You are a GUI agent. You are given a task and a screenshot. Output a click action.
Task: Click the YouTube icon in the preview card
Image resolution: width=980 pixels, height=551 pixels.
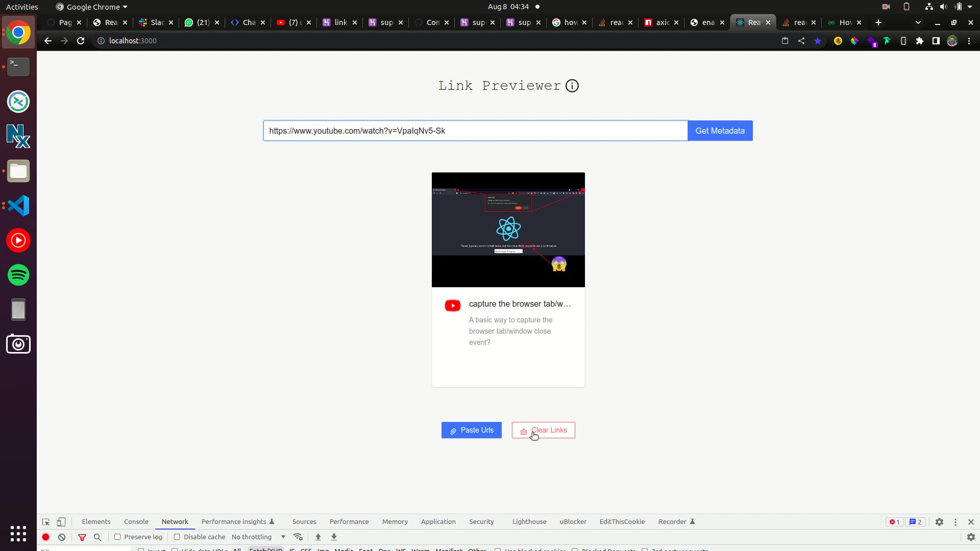(x=453, y=306)
